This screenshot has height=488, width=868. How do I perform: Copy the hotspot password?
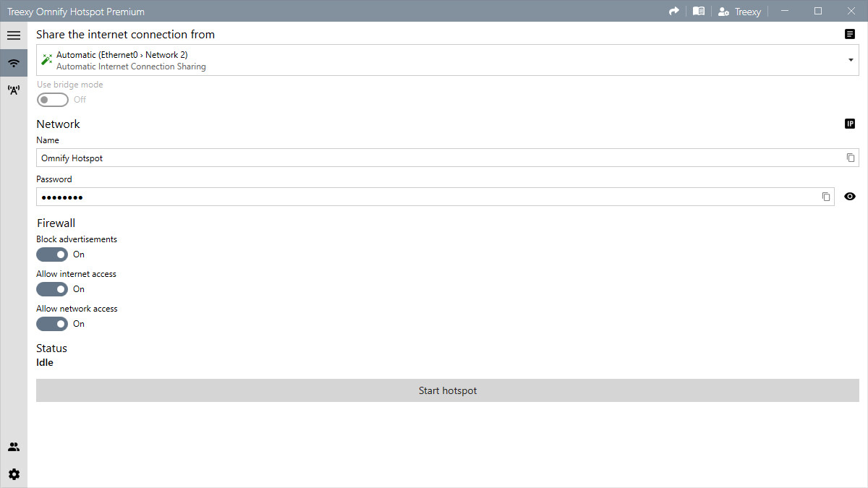pos(826,196)
